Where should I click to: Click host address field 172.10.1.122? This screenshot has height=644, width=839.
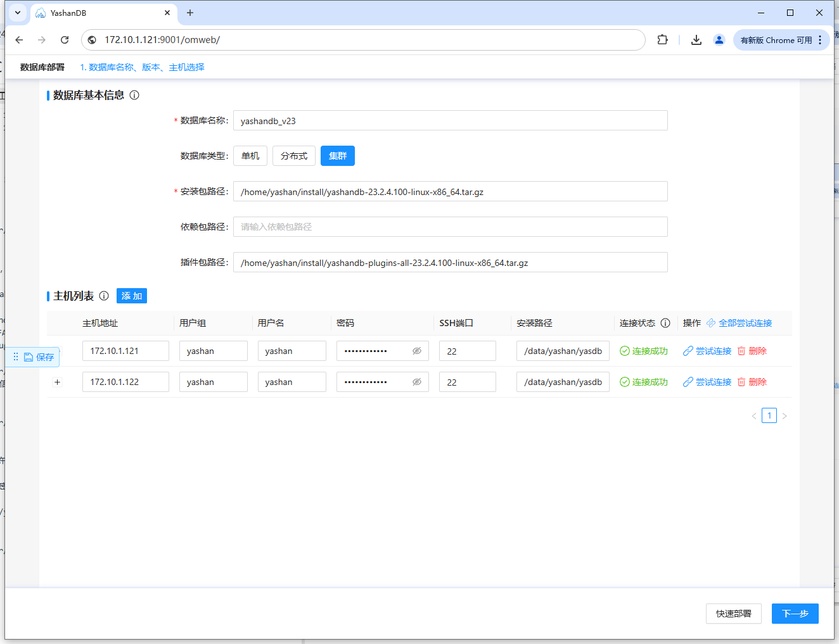(125, 382)
